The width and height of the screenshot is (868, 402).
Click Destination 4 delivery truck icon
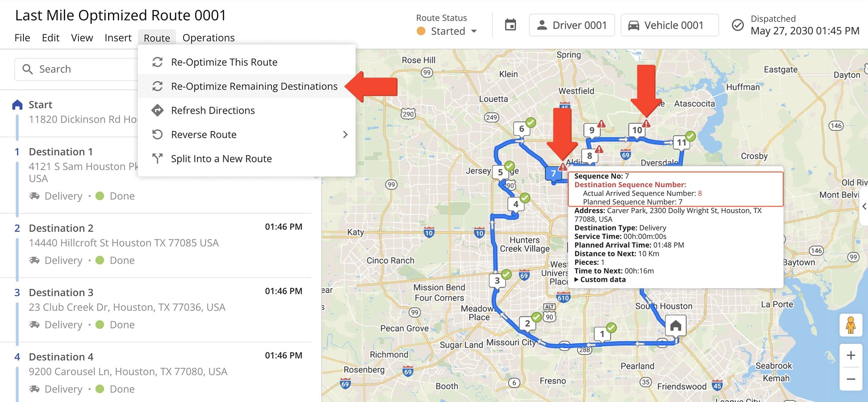[34, 389]
